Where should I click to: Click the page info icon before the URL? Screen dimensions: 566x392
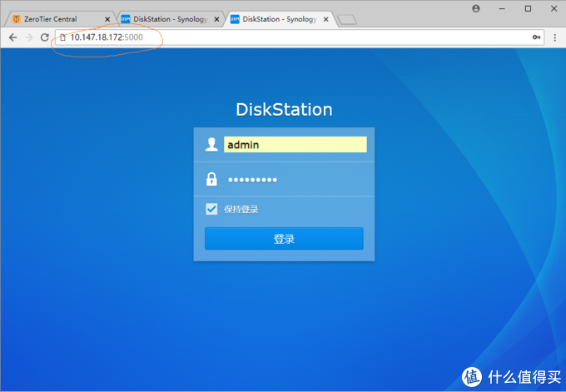point(62,37)
